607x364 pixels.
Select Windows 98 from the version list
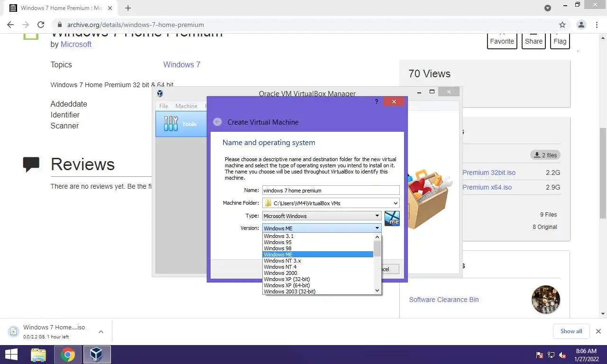pyautogui.click(x=318, y=248)
